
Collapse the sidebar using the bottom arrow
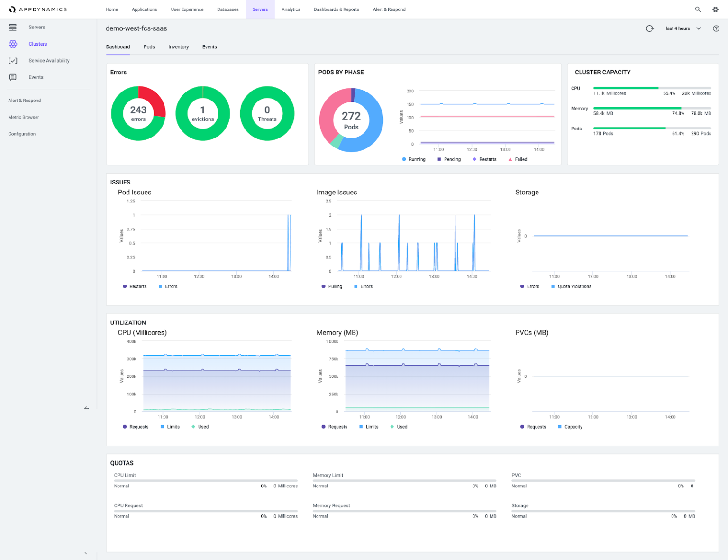tap(86, 407)
